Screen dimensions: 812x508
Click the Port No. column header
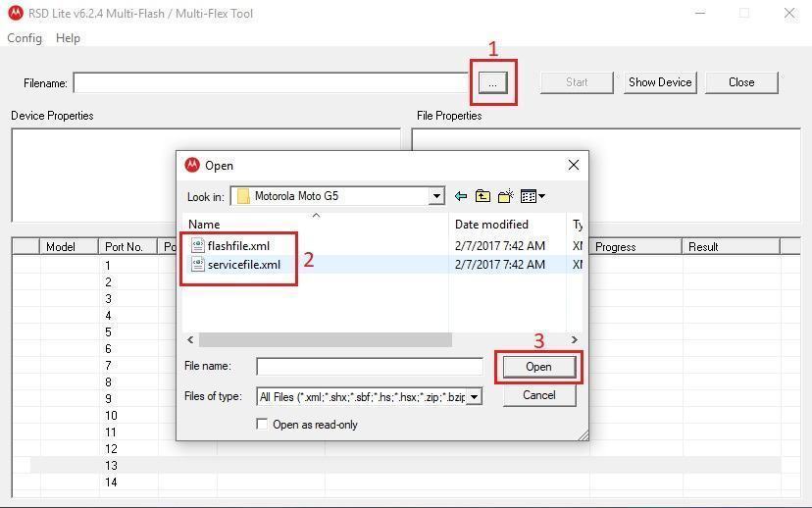127,247
